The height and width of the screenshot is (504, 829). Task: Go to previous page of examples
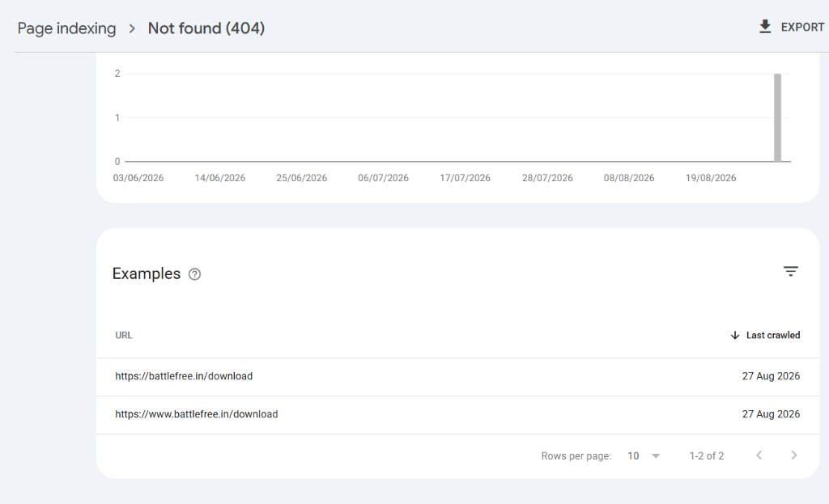(x=759, y=455)
